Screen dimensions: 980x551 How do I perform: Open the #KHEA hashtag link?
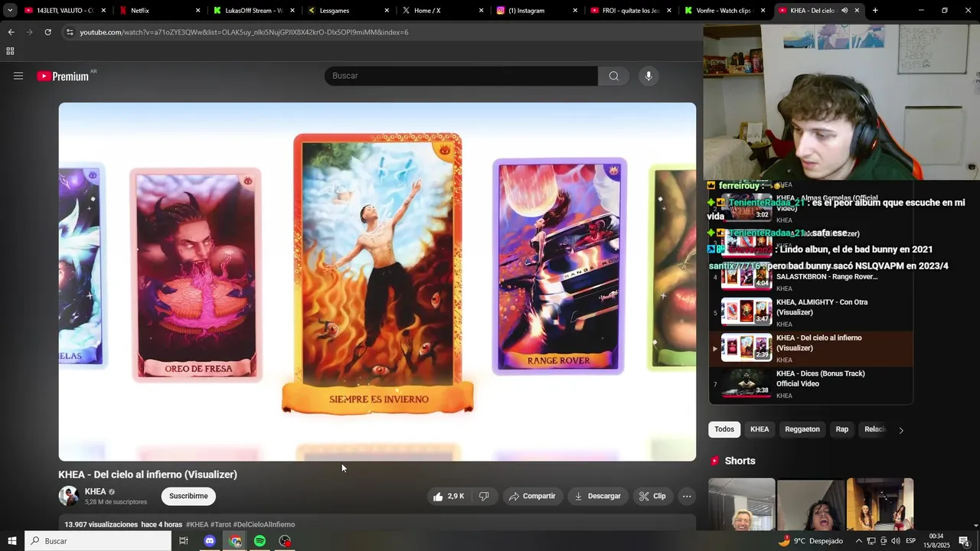(x=197, y=524)
